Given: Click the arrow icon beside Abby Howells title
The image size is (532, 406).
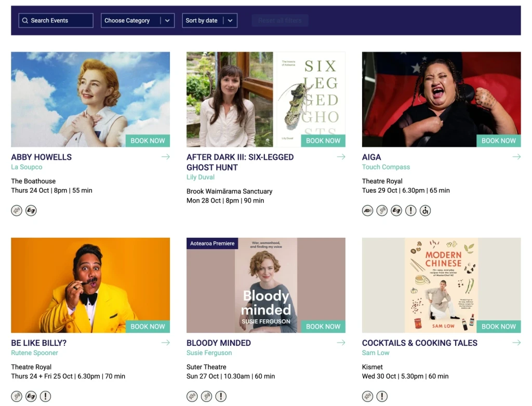Looking at the screenshot, I should [x=165, y=157].
